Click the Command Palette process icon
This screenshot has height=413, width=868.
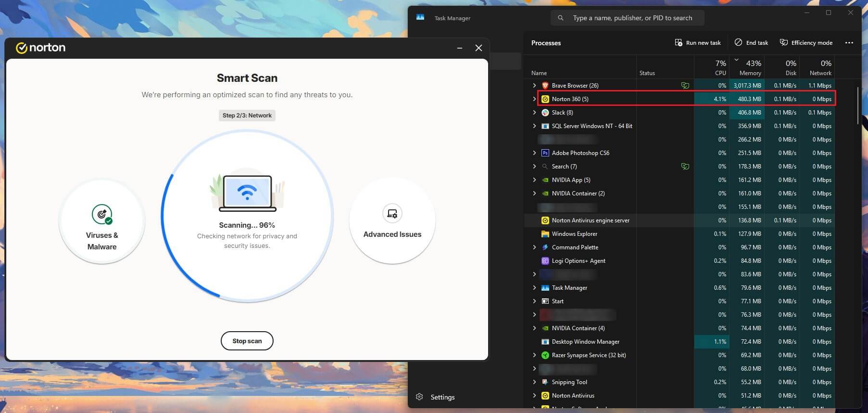pyautogui.click(x=545, y=247)
